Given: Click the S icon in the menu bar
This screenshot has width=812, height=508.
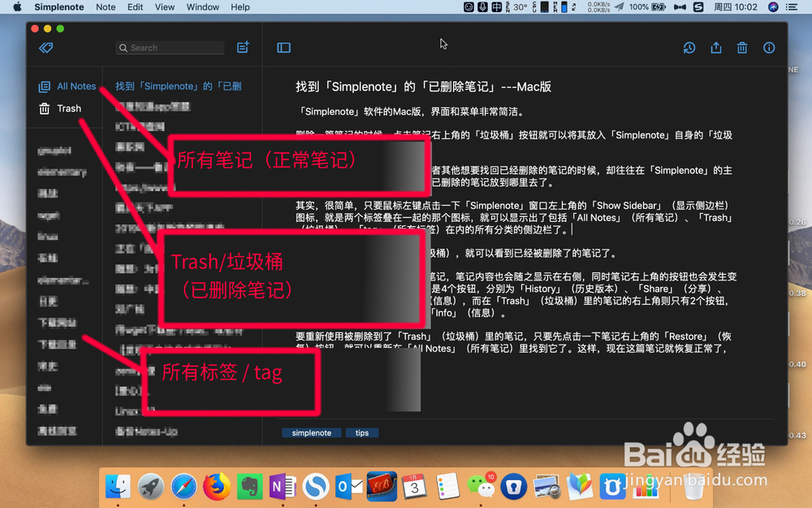Looking at the screenshot, I should click(x=698, y=7).
